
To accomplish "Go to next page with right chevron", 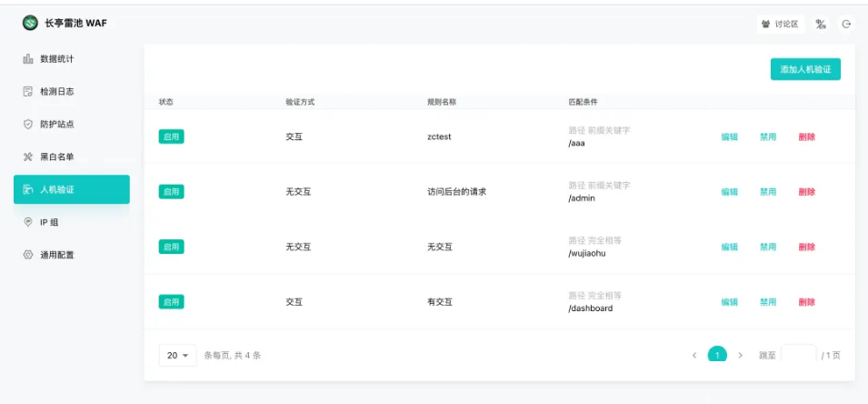I will tap(741, 355).
